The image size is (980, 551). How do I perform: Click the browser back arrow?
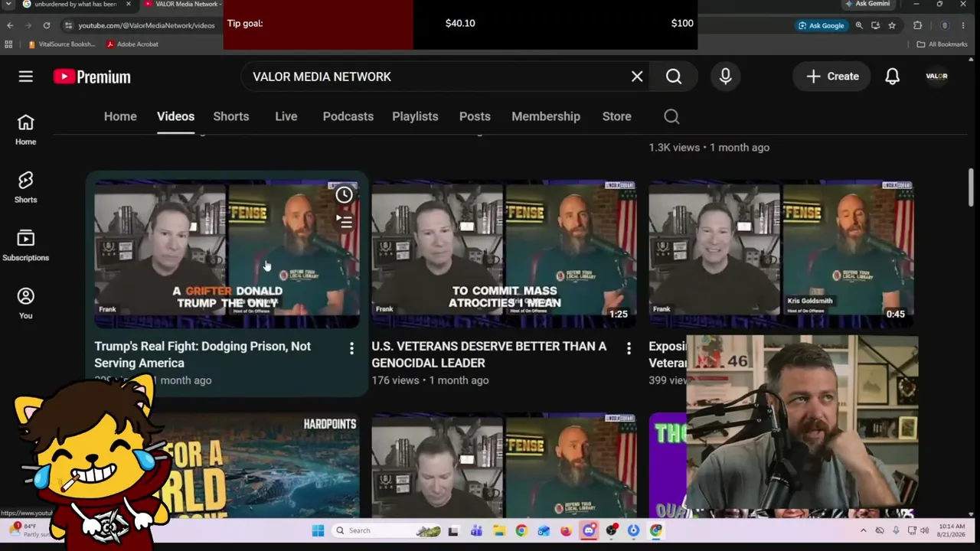click(10, 25)
